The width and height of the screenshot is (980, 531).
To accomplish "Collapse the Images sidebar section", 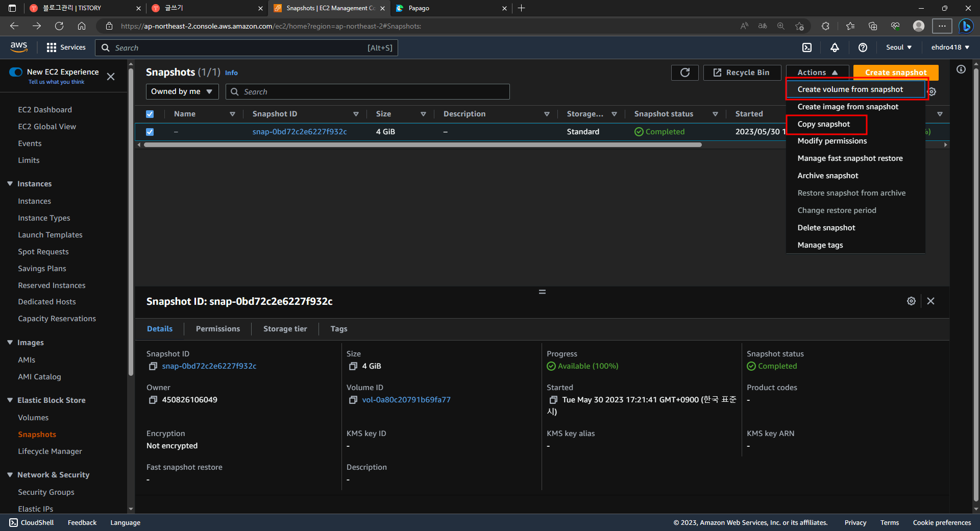I will pos(10,343).
